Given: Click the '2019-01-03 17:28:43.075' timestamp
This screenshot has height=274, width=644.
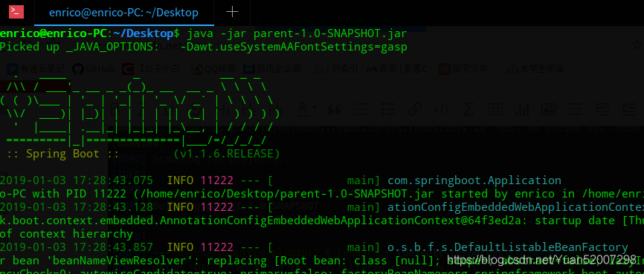Looking at the screenshot, I should 77,180.
